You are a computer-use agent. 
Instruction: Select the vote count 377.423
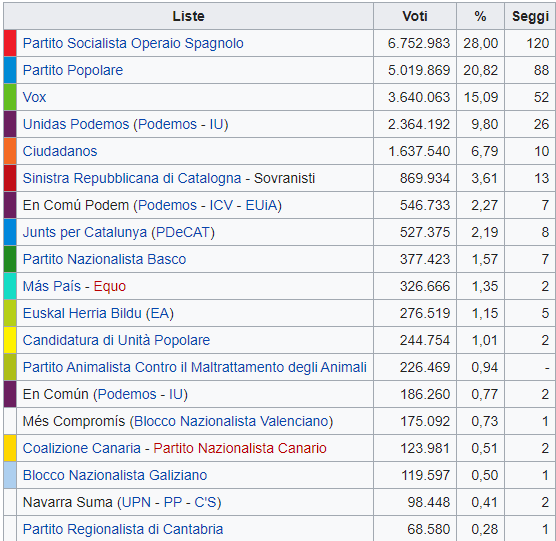425,259
